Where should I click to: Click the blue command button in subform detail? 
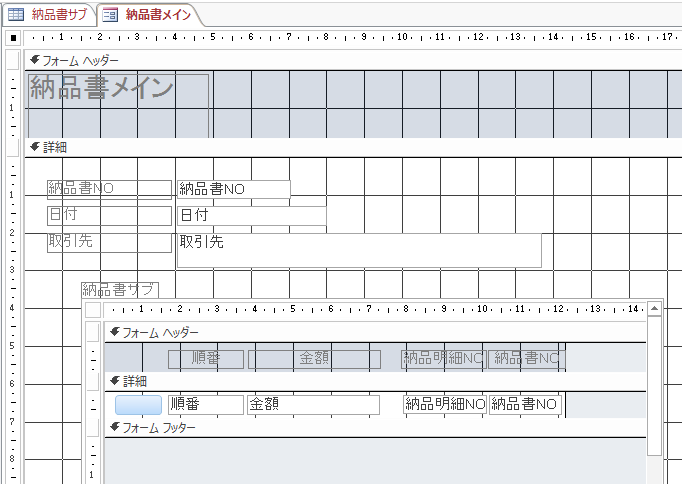pos(138,404)
